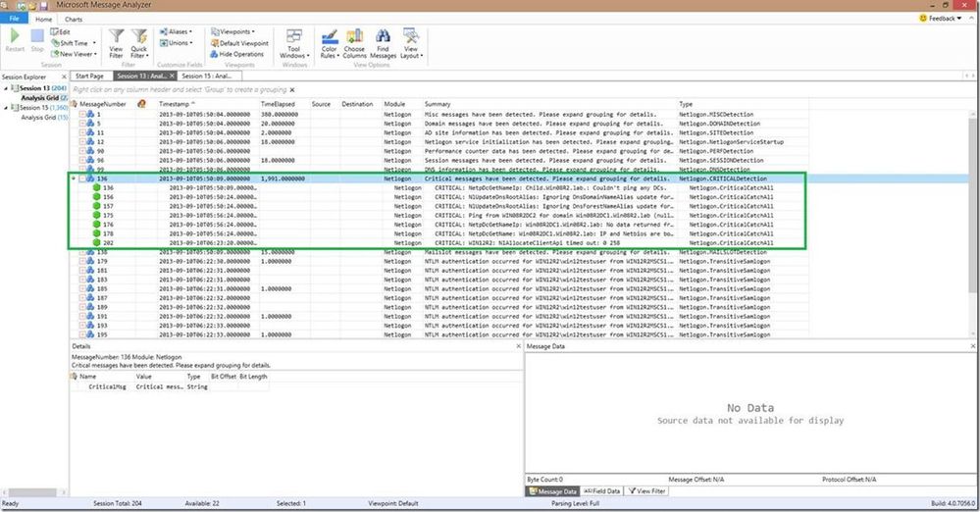Image resolution: width=980 pixels, height=512 pixels.
Task: Click Save icon in title bar
Action: pyautogui.click(x=44, y=6)
